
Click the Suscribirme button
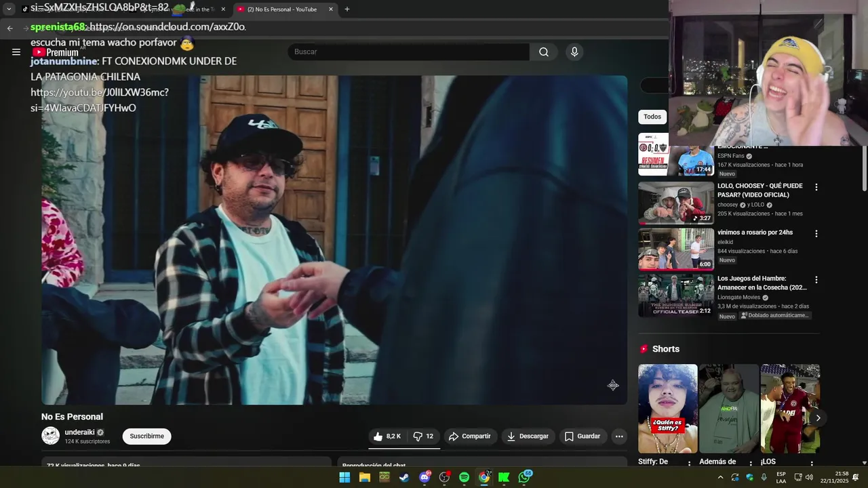pos(147,436)
